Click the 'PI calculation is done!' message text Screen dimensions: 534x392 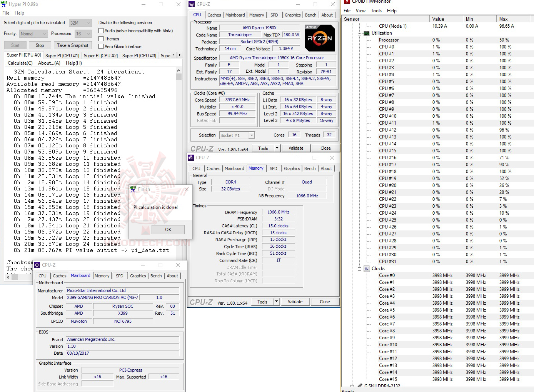click(x=156, y=207)
